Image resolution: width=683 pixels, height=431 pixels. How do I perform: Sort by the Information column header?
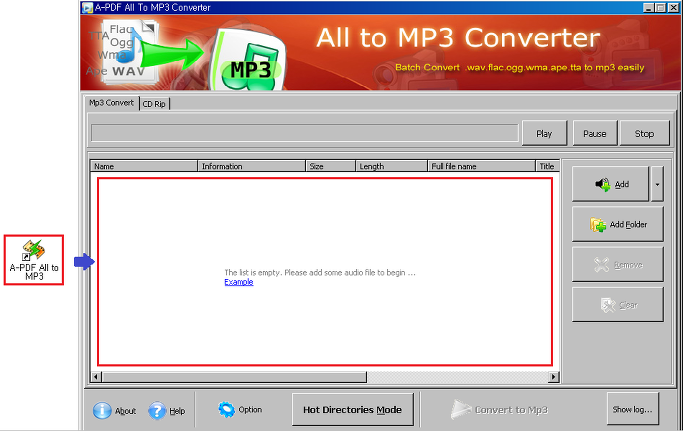[251, 166]
